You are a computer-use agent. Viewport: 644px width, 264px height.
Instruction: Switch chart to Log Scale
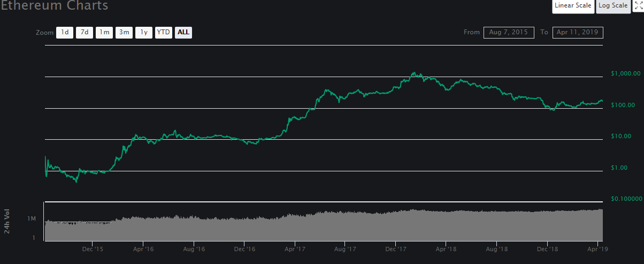coord(613,6)
